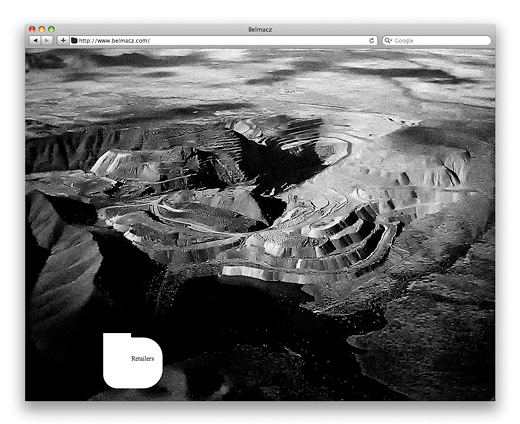Focus the Google search field
Image resolution: width=520 pixels, height=424 pixels.
coord(437,41)
